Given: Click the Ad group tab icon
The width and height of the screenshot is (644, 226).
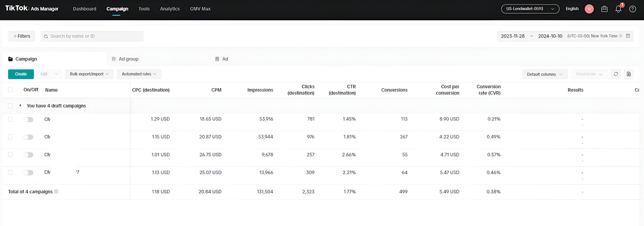Looking at the screenshot, I should click(x=114, y=59).
